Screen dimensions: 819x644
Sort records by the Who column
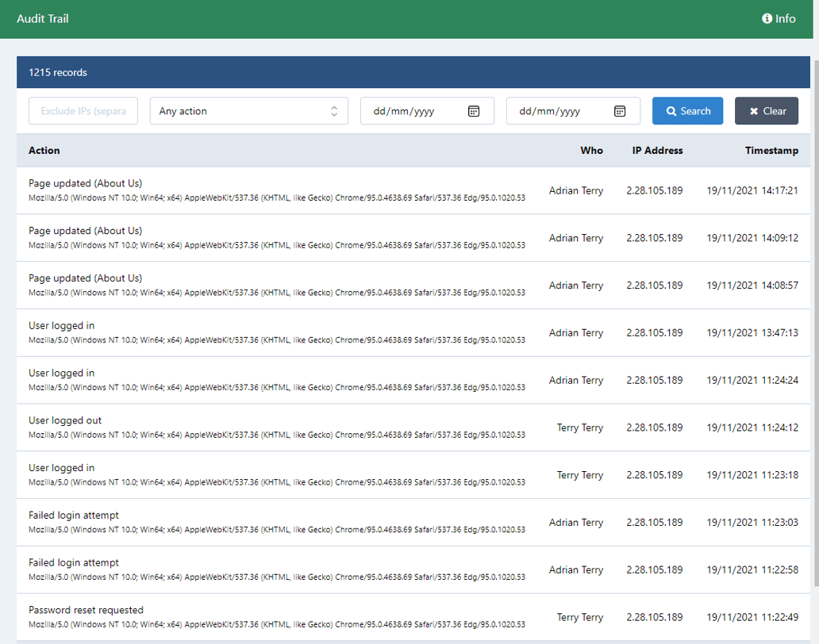[x=591, y=150]
